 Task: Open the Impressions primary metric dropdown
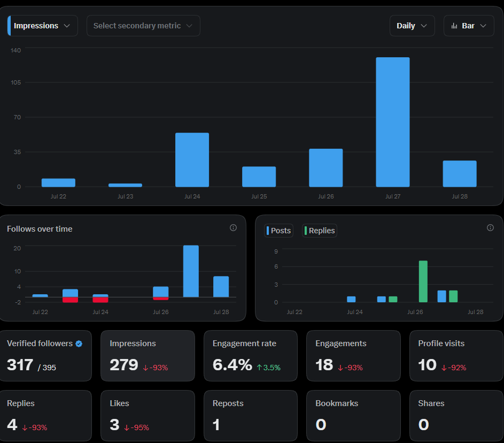pos(42,26)
